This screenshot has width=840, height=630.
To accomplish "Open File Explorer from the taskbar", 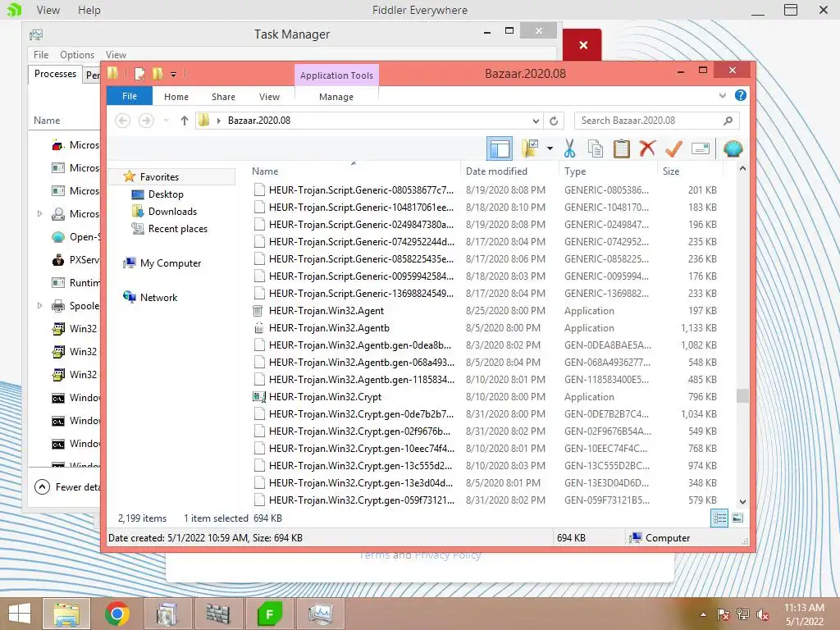I will coord(66,614).
